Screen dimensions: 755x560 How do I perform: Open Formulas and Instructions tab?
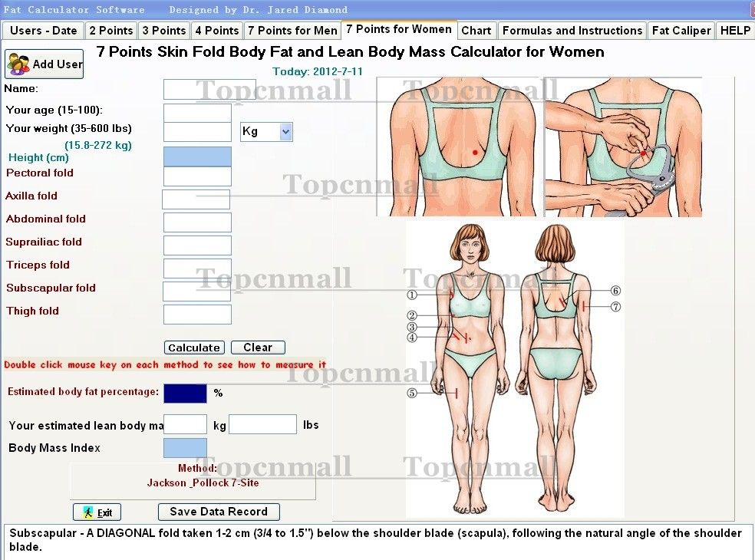(x=572, y=31)
